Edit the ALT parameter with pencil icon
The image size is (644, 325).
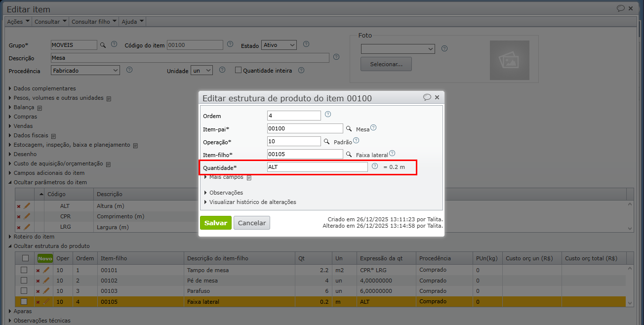pyautogui.click(x=27, y=206)
